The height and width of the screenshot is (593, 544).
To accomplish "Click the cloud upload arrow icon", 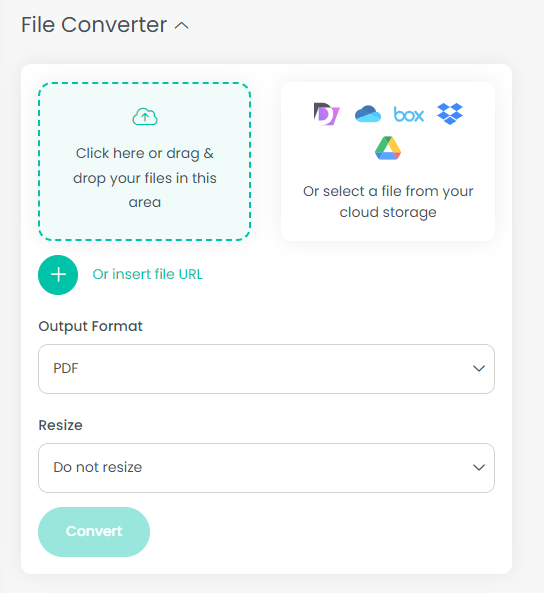I will (145, 116).
